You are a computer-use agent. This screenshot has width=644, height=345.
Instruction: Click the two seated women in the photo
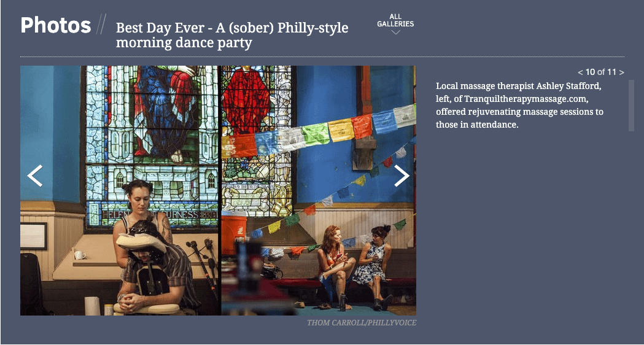click(x=355, y=265)
